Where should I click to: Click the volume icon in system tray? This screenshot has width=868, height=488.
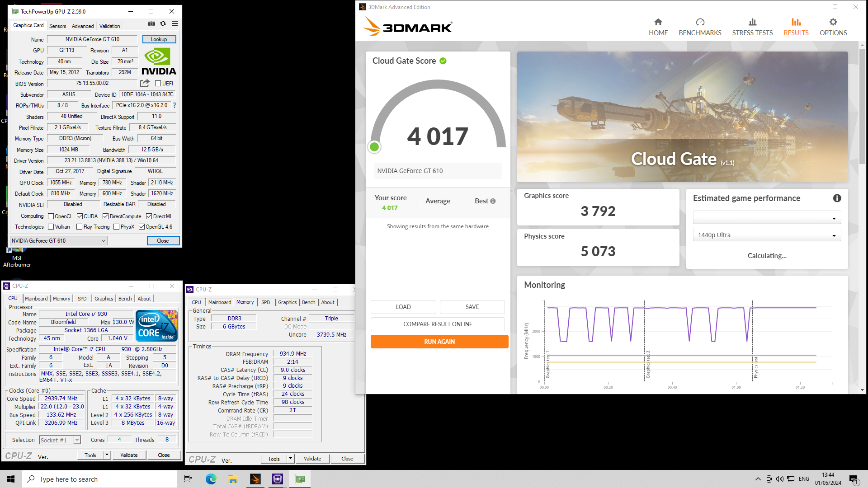[779, 479]
